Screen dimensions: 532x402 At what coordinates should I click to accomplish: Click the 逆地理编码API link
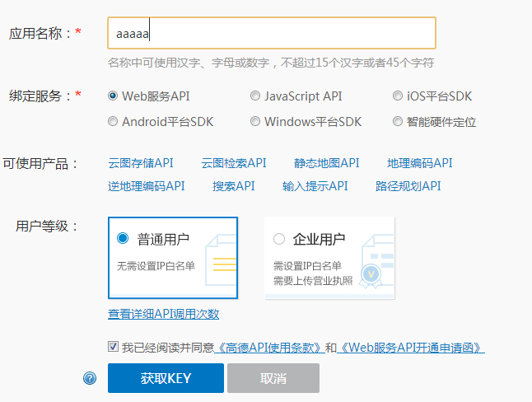(147, 186)
